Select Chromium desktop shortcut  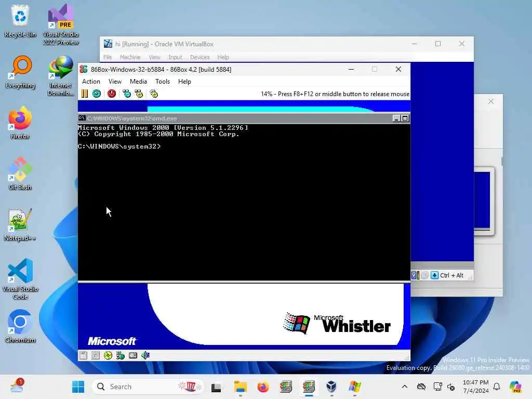pos(20,326)
